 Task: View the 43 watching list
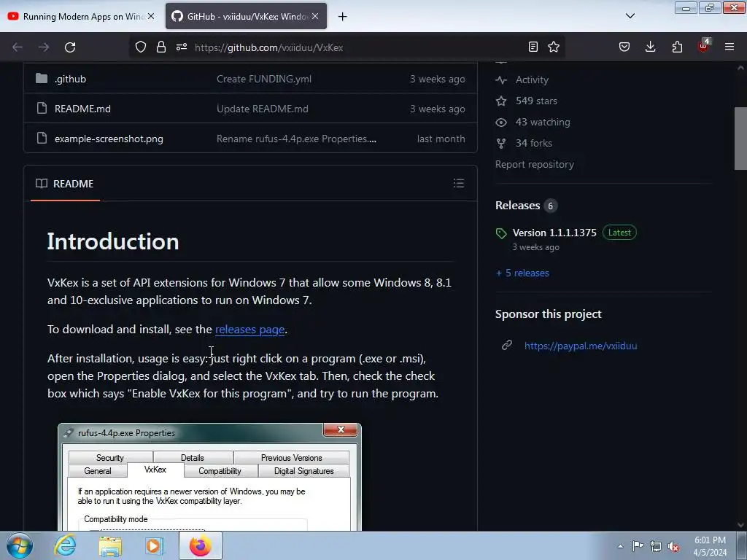(x=543, y=122)
